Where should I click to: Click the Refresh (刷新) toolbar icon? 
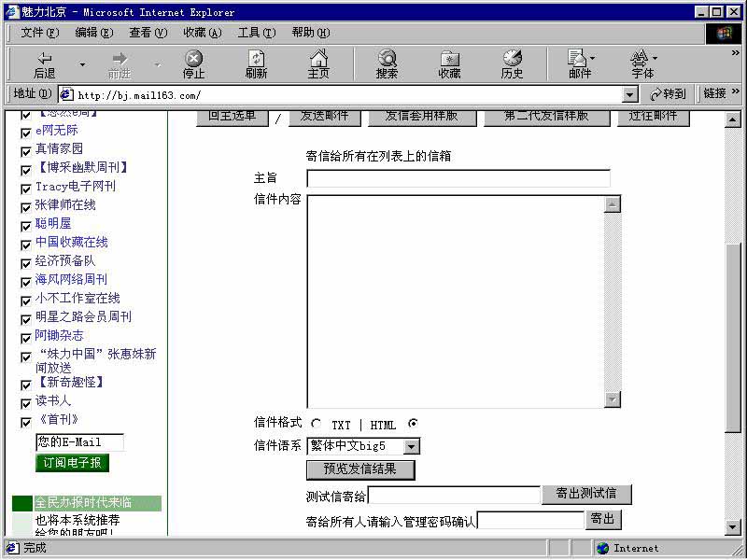[257, 63]
